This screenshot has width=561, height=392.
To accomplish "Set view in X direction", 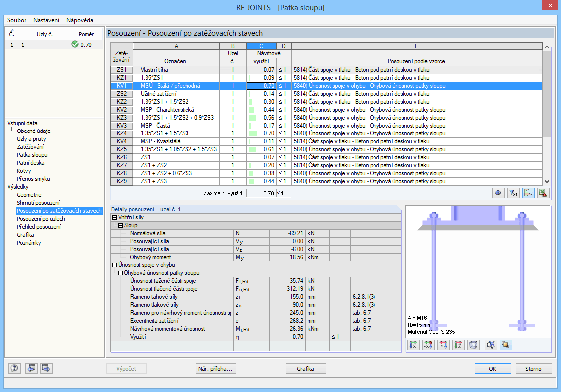I will [413, 345].
